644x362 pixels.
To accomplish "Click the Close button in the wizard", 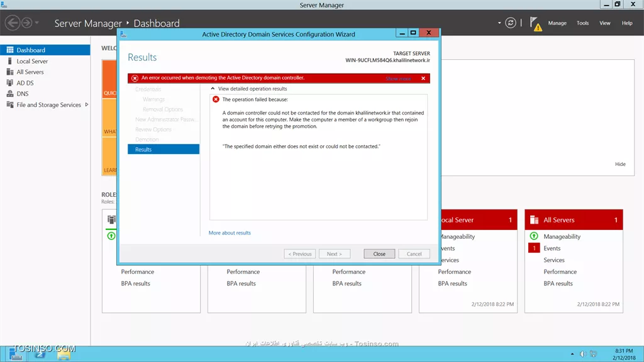I will [x=379, y=254].
